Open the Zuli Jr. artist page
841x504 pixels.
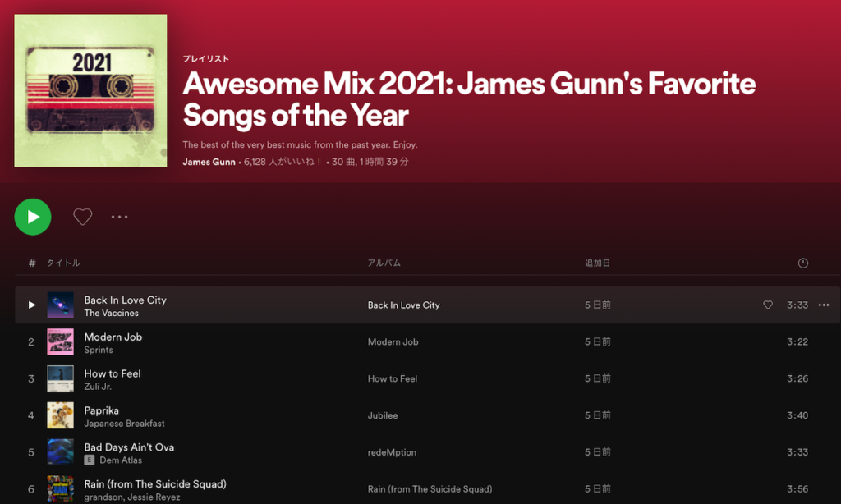98,387
